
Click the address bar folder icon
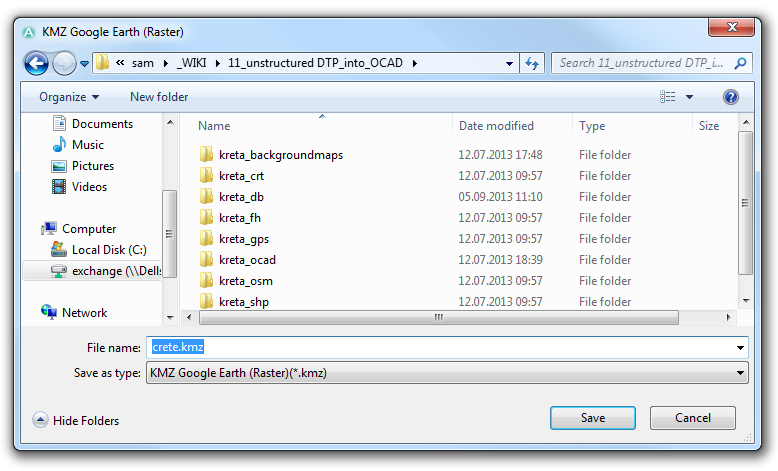tap(102, 63)
